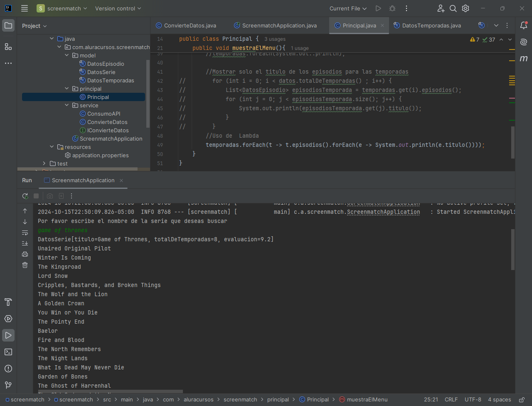Toggle soft-wrap in console

pyautogui.click(x=25, y=233)
